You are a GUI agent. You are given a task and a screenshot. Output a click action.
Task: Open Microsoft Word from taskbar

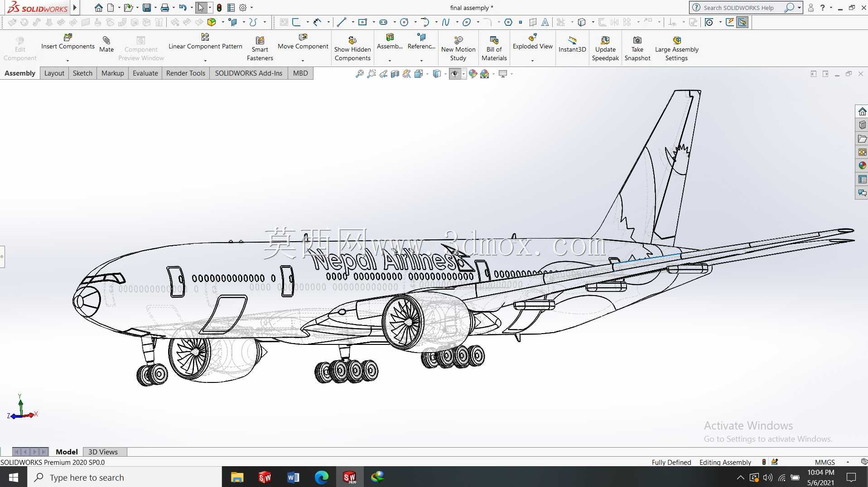point(293,477)
